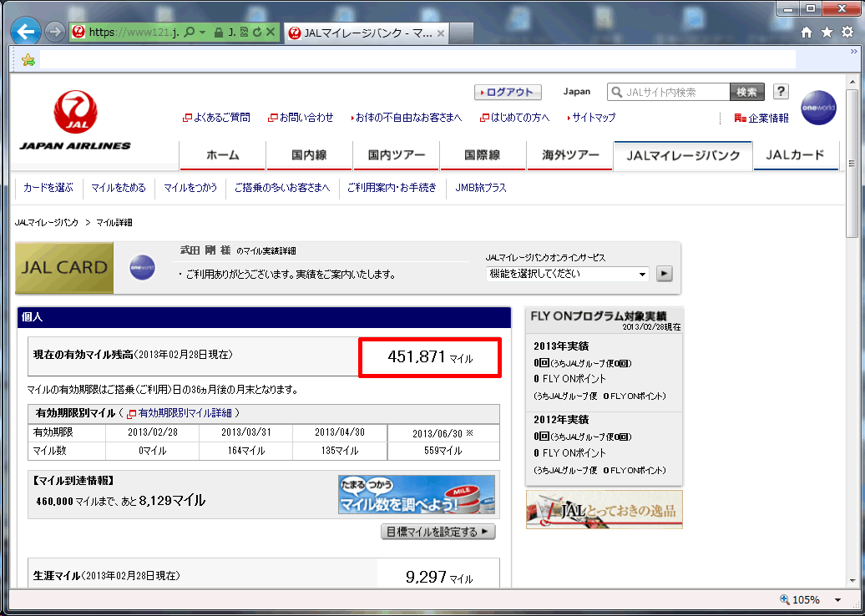Click add to favorites bar star icon
The image size is (865, 616).
28,59
